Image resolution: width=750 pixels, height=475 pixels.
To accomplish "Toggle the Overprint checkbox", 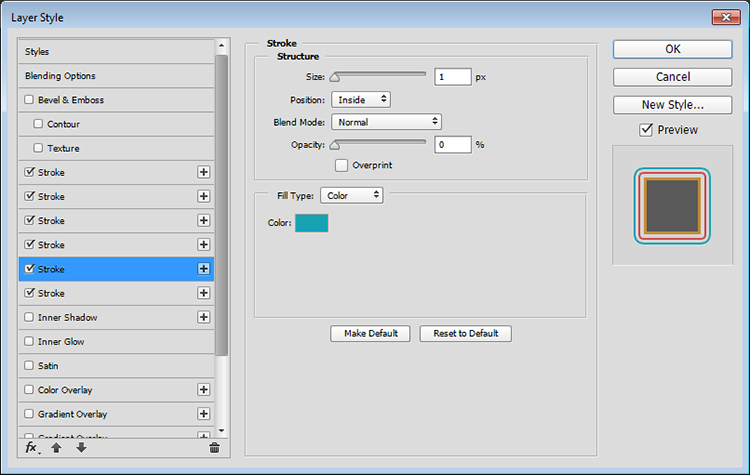I will point(342,164).
